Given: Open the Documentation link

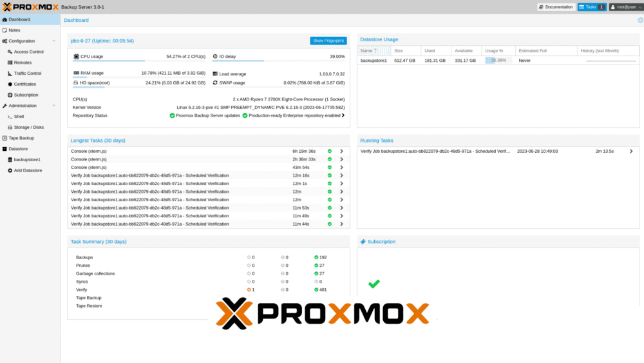Looking at the screenshot, I should (x=556, y=7).
